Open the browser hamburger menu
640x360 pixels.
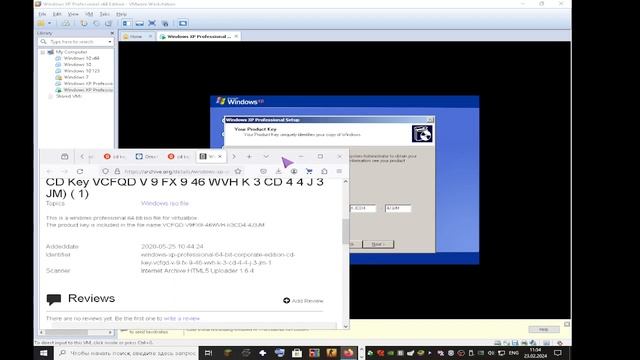click(339, 171)
